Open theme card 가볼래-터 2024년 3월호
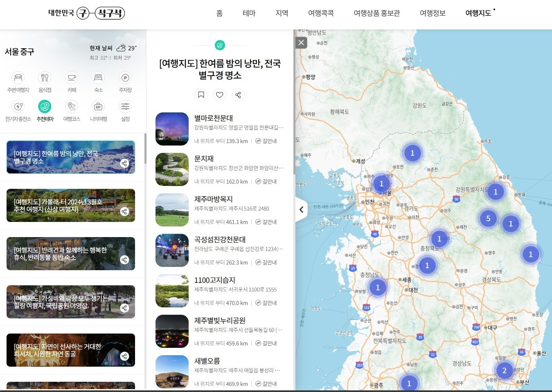 tap(71, 206)
